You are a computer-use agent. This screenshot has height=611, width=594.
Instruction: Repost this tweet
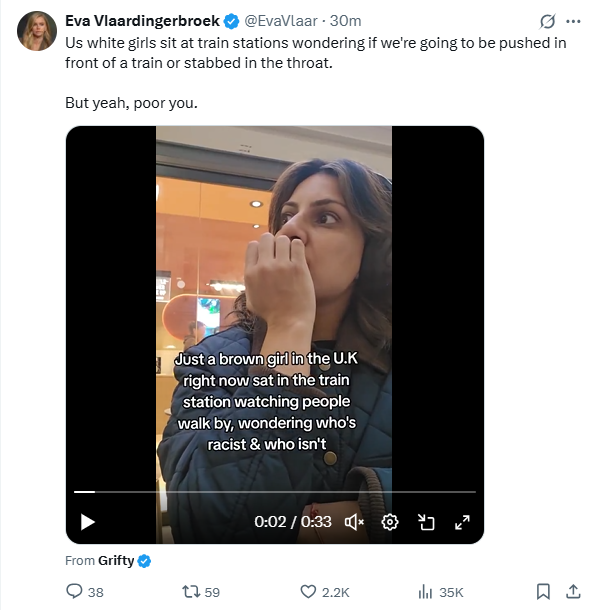tap(191, 591)
